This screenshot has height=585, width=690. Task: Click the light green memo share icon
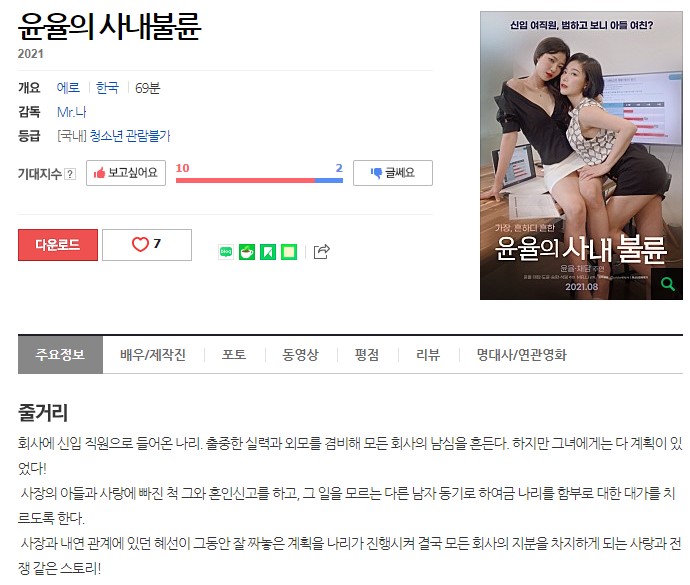[289, 252]
